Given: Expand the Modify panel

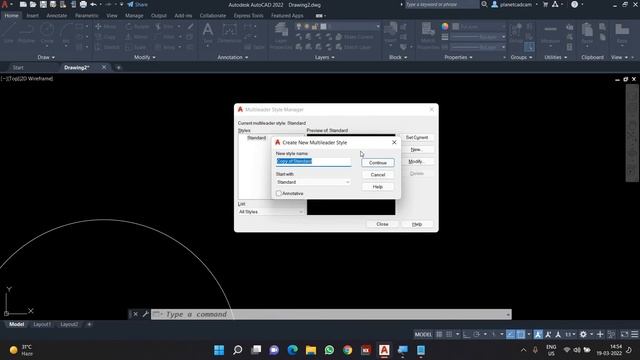Looking at the screenshot, I should 144,58.
